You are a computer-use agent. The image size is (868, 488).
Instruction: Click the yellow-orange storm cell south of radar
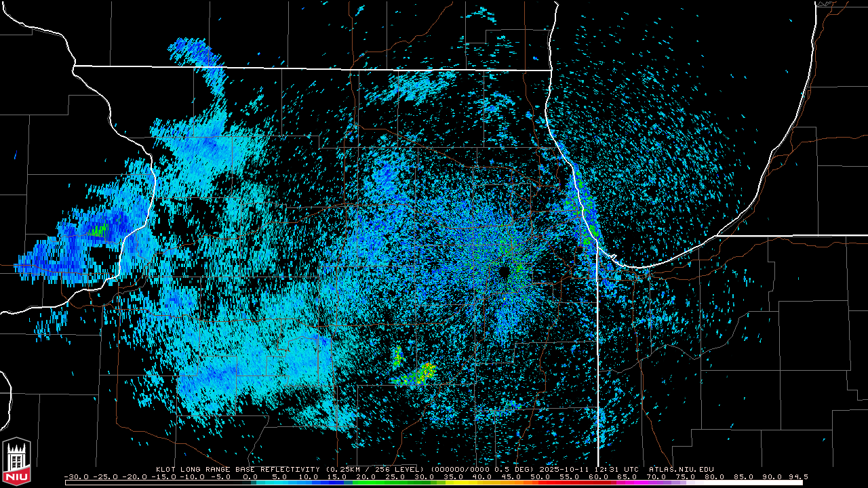pos(427,370)
